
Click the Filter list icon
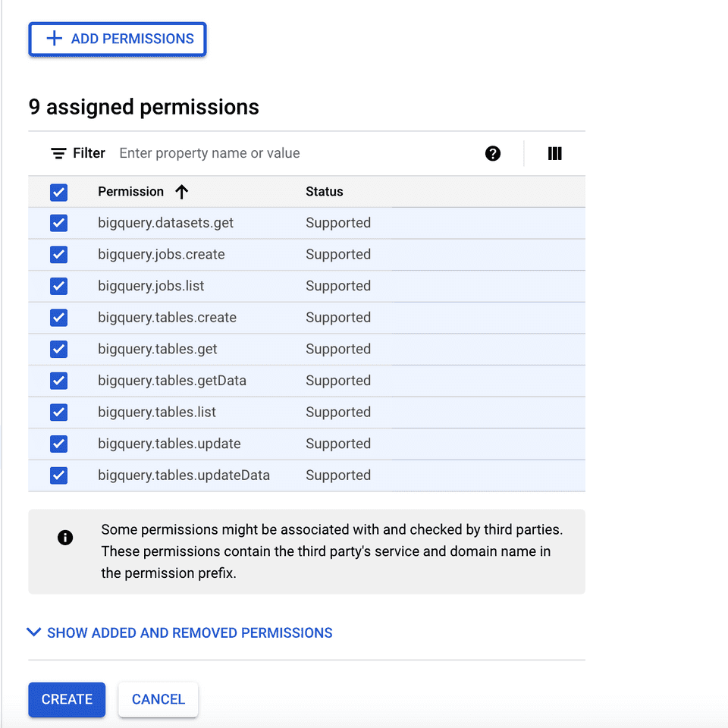tap(58, 154)
